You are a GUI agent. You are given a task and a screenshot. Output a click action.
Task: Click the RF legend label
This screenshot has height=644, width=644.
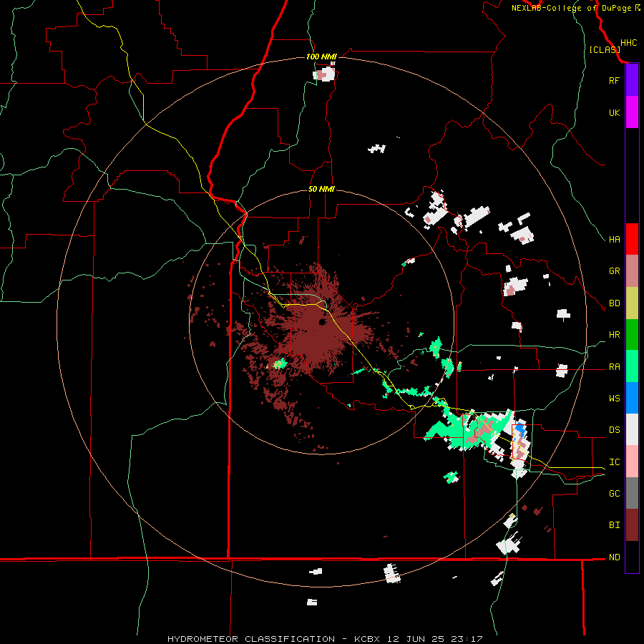614,80
